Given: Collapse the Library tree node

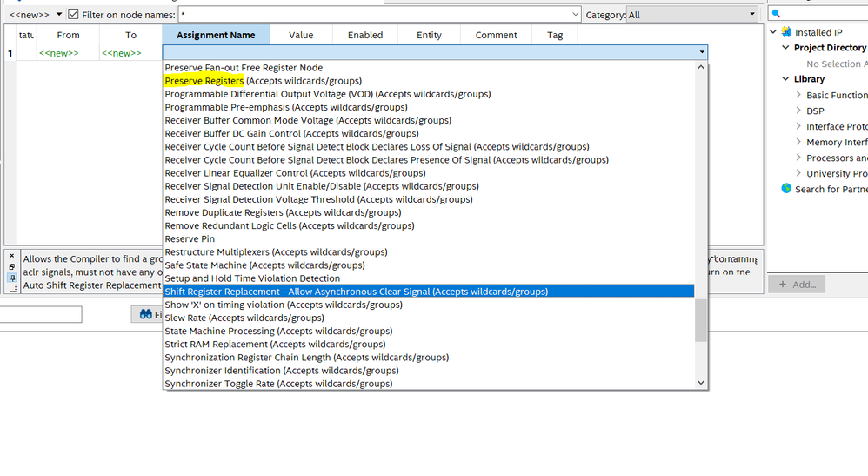Looking at the screenshot, I should 785,78.
